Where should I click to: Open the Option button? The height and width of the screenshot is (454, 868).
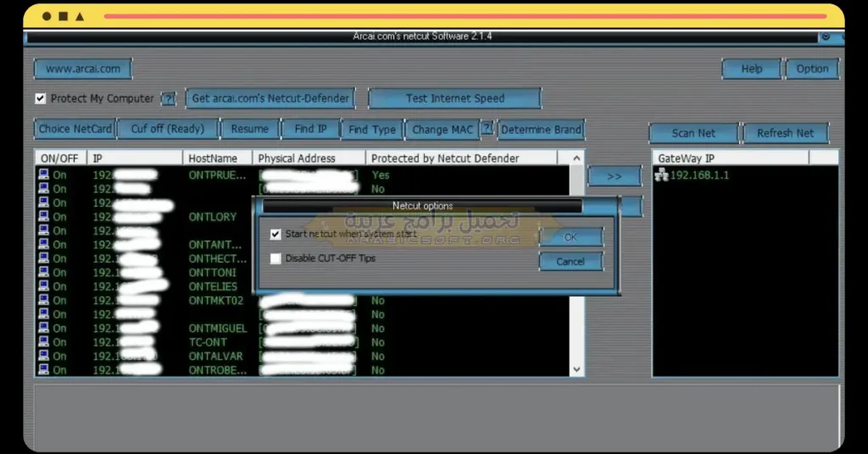click(812, 69)
